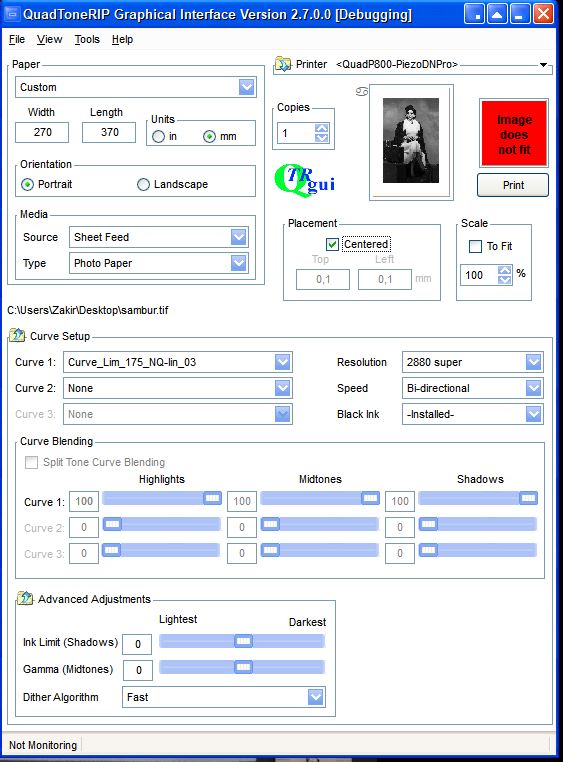
Task: Open the View menu
Action: point(50,39)
